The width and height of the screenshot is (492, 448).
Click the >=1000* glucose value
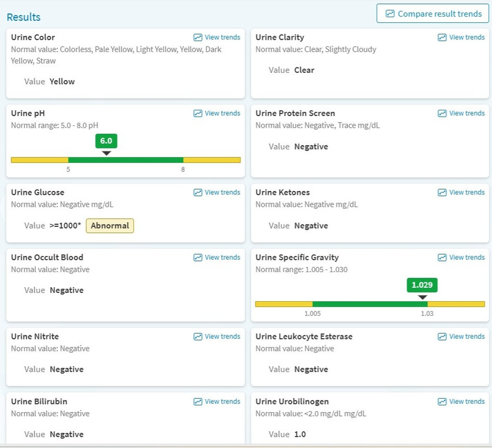65,226
